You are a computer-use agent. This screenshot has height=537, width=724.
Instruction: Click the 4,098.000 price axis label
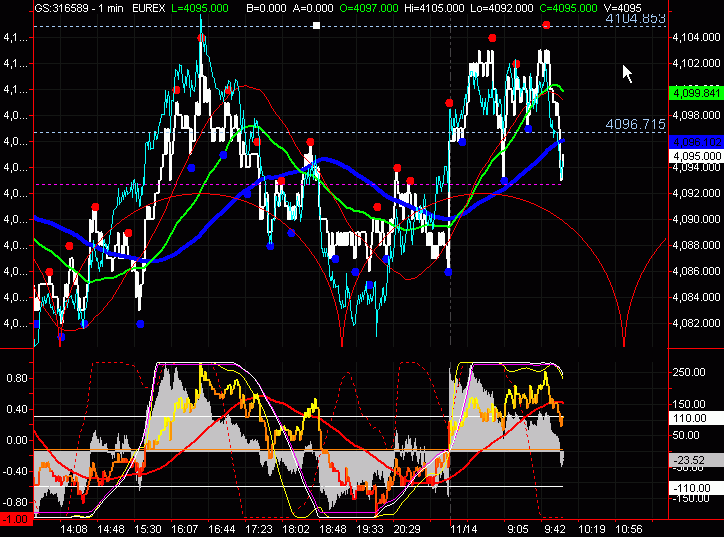pos(697,115)
